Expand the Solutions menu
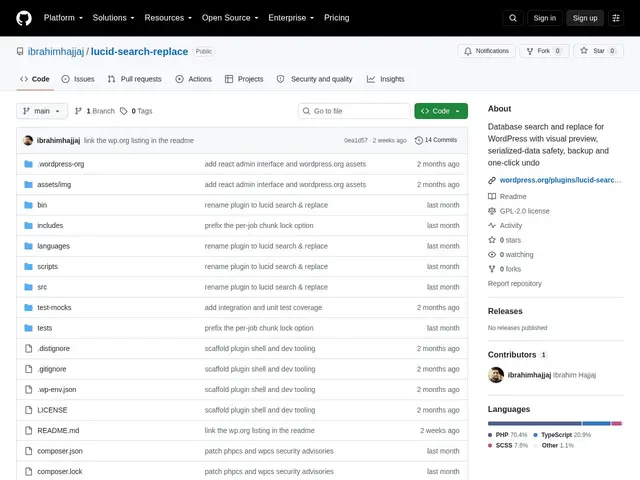Screen dimensions: 640x480 pyautogui.click(x=113, y=18)
